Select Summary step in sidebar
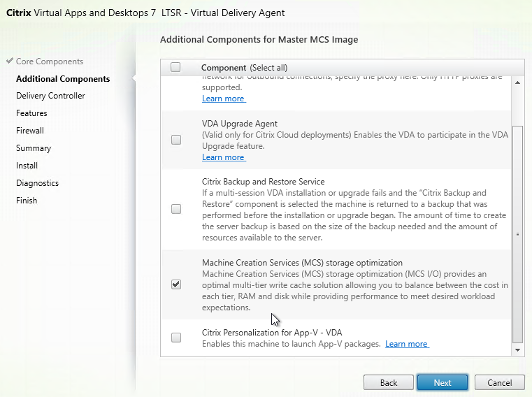Screen dimensions: 532x397 pos(34,148)
